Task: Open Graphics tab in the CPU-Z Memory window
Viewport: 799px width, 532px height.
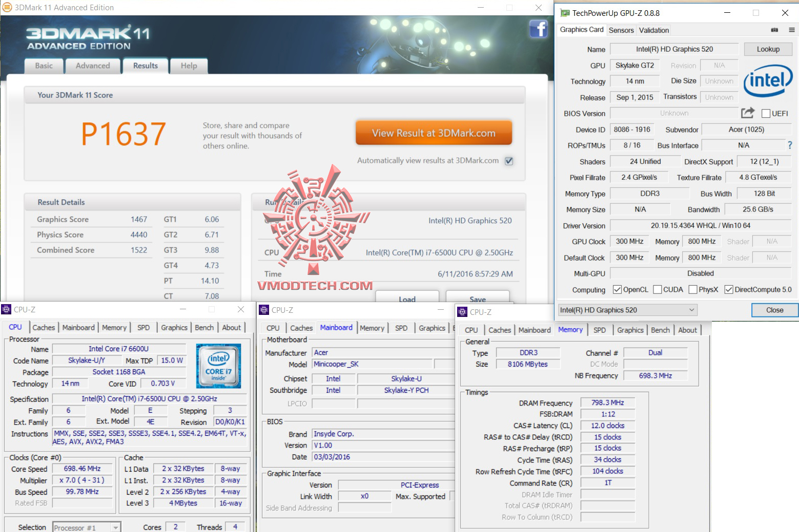Action: (x=630, y=330)
